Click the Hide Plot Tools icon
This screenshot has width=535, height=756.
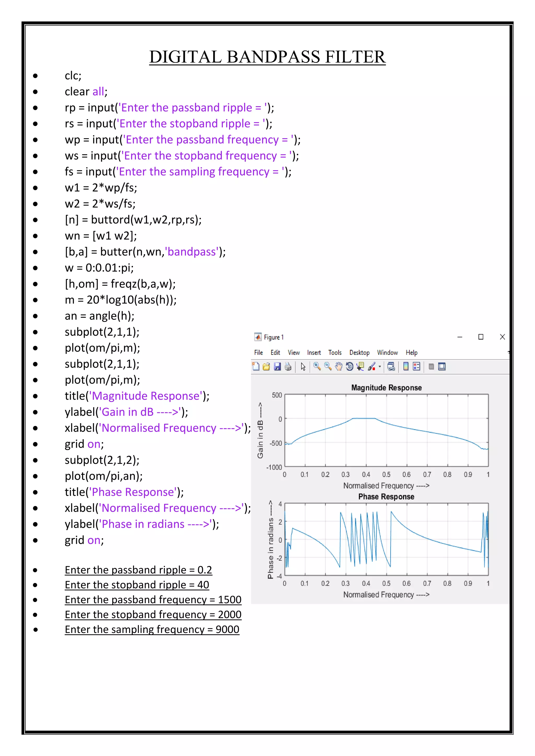coord(431,367)
